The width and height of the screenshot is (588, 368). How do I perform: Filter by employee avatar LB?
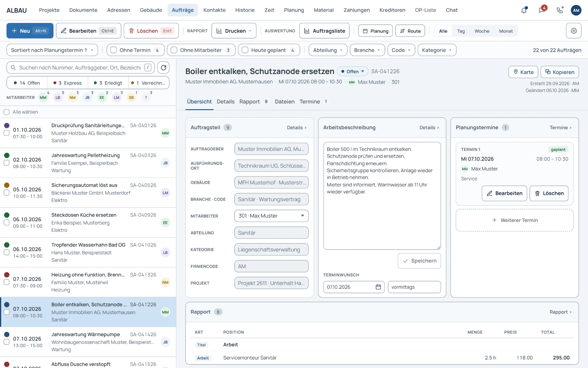coord(58,97)
